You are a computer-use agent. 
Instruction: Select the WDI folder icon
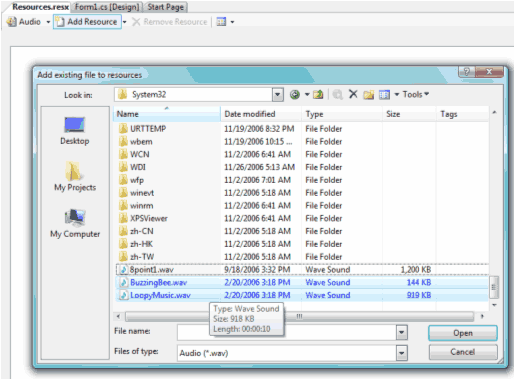pos(123,167)
